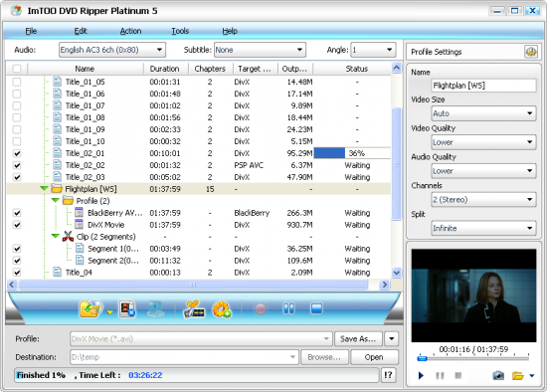Open the File menu
This screenshot has height=392, width=547.
[31, 31]
